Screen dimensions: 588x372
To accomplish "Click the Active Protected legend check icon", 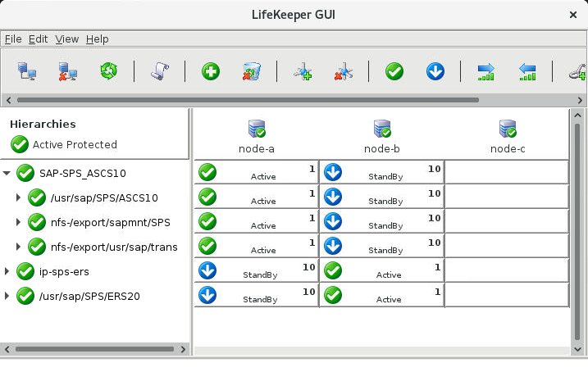I will click(20, 144).
